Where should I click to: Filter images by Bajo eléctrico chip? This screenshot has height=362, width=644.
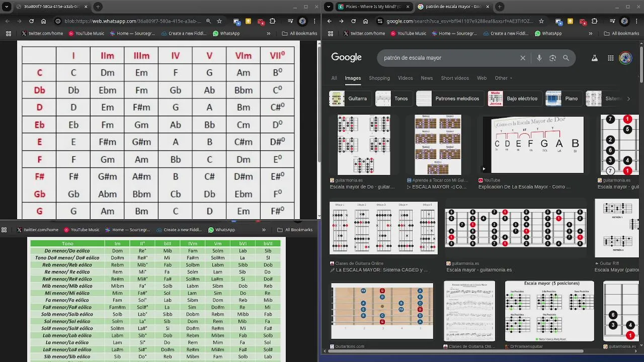click(514, 99)
